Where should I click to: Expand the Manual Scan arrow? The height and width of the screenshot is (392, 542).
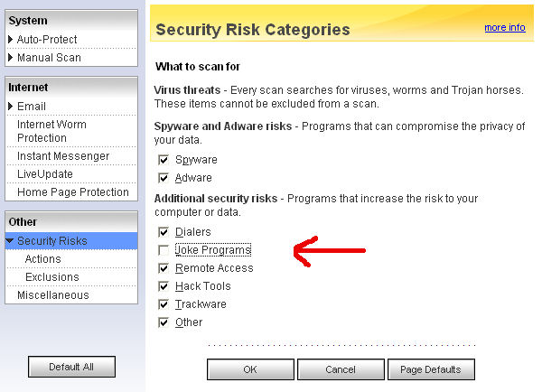click(11, 58)
